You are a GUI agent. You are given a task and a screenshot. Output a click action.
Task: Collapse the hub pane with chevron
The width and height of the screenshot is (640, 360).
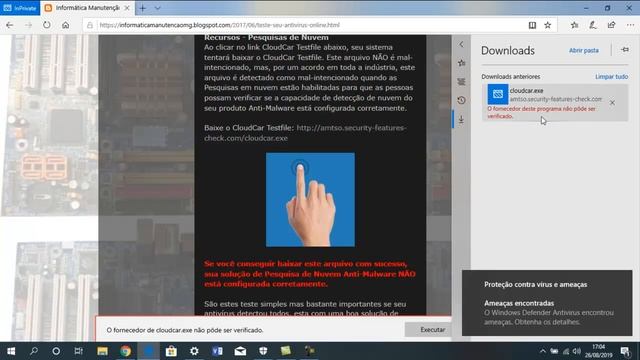[461, 44]
